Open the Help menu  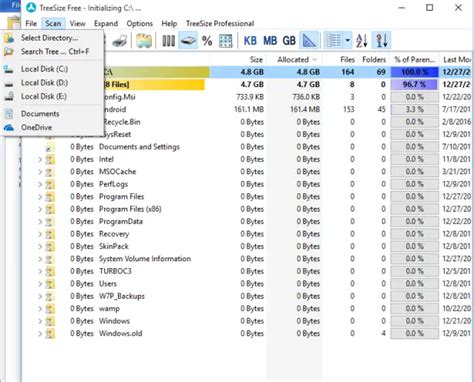tap(169, 24)
